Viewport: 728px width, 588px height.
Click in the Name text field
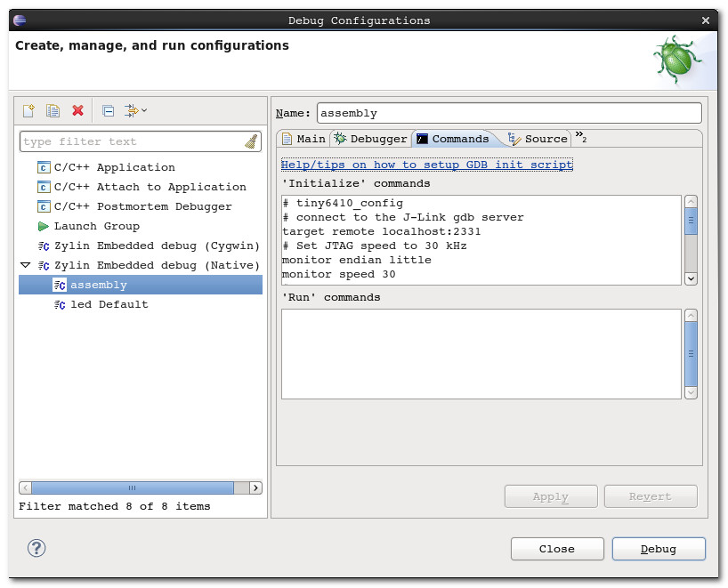pyautogui.click(x=509, y=113)
